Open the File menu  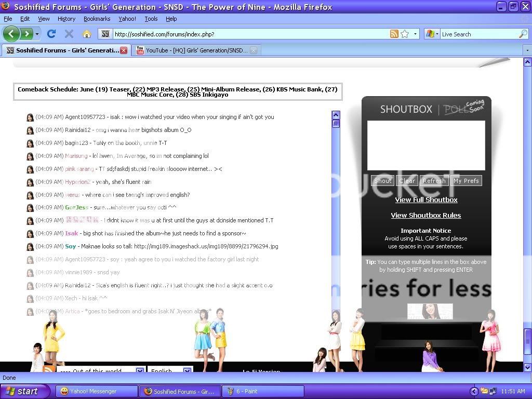coord(8,19)
